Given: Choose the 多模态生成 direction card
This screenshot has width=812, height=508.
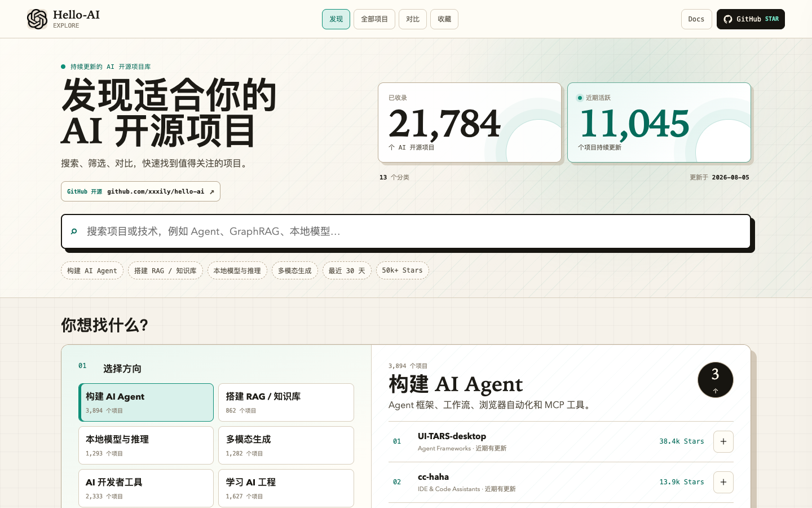Looking at the screenshot, I should tap(286, 445).
